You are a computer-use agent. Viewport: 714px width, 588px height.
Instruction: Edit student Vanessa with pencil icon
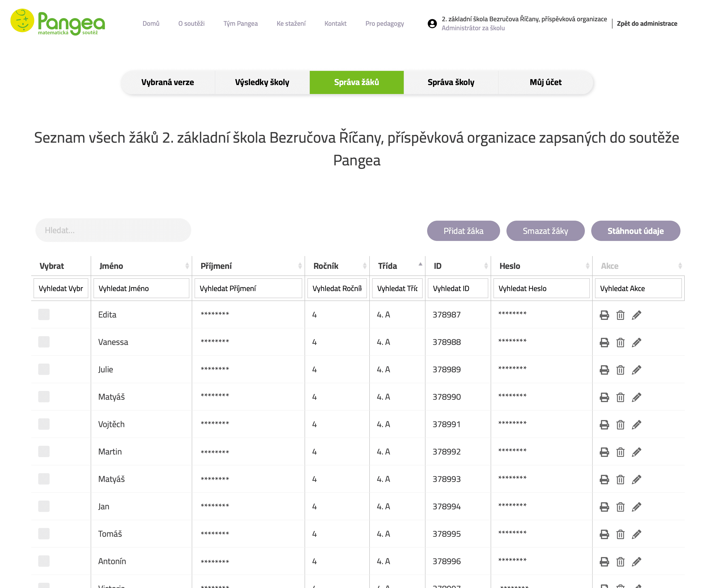point(637,343)
